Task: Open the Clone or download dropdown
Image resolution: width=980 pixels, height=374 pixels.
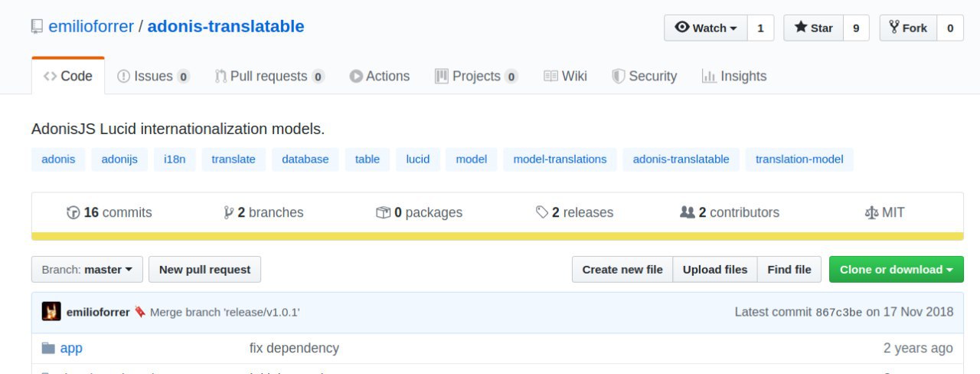Action: (x=897, y=269)
